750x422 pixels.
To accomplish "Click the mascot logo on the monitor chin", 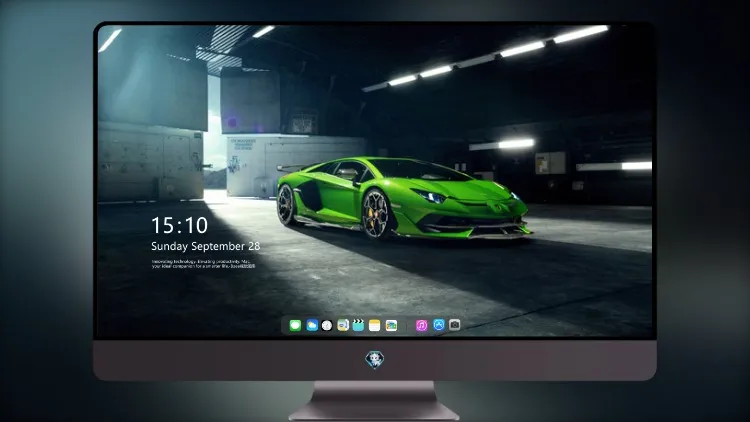I will tap(375, 360).
